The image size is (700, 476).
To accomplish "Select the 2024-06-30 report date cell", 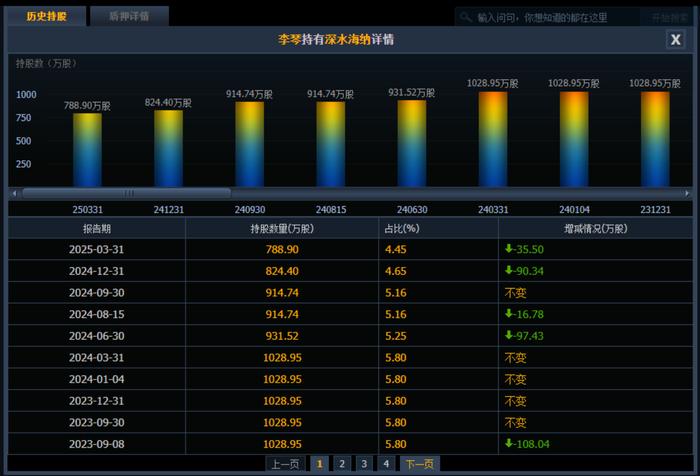I will click(96, 336).
